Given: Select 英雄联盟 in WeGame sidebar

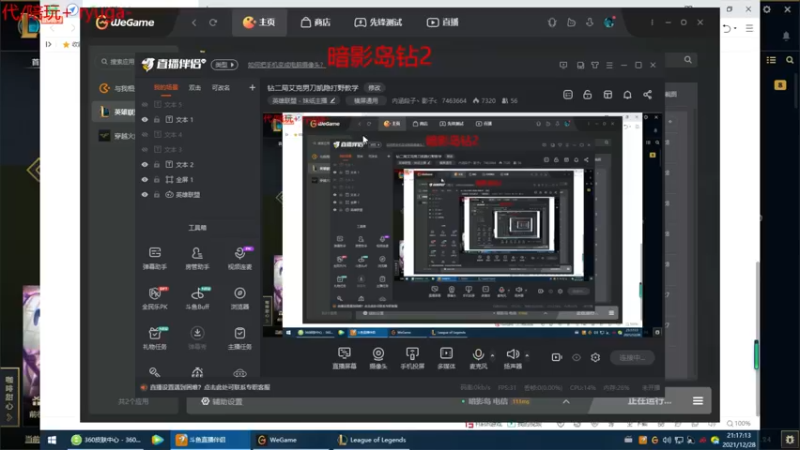Looking at the screenshot, I should (115, 112).
